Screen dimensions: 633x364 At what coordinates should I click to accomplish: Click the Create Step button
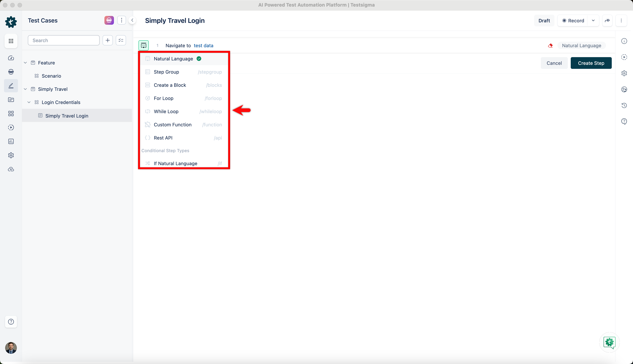pos(591,63)
